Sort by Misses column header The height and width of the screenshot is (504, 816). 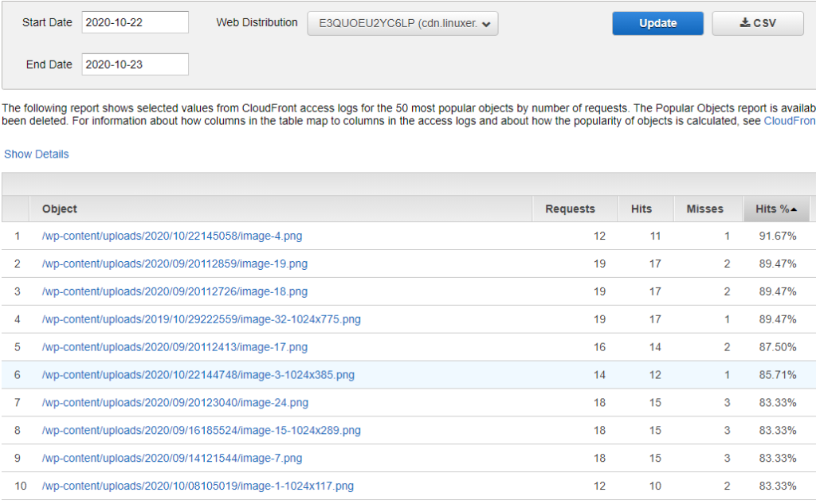[x=704, y=209]
